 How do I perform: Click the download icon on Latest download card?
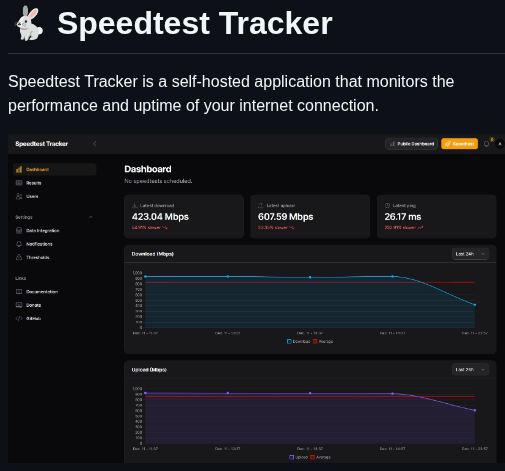click(x=135, y=205)
